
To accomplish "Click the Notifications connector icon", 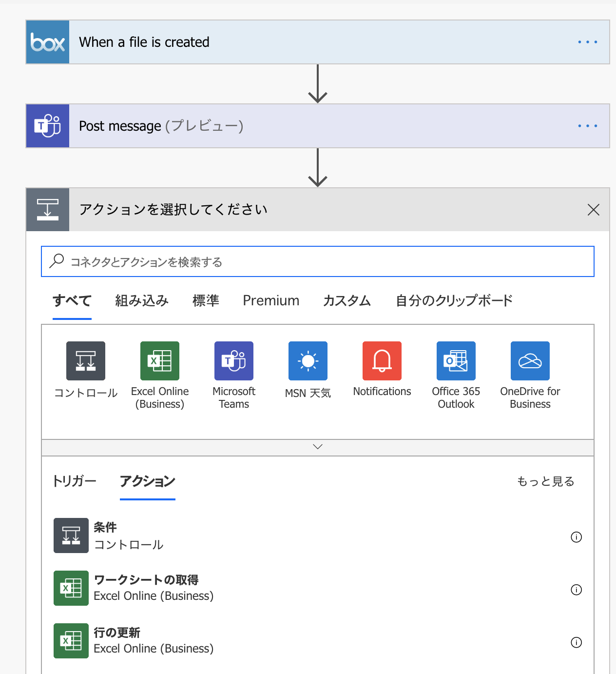I will coord(382,361).
